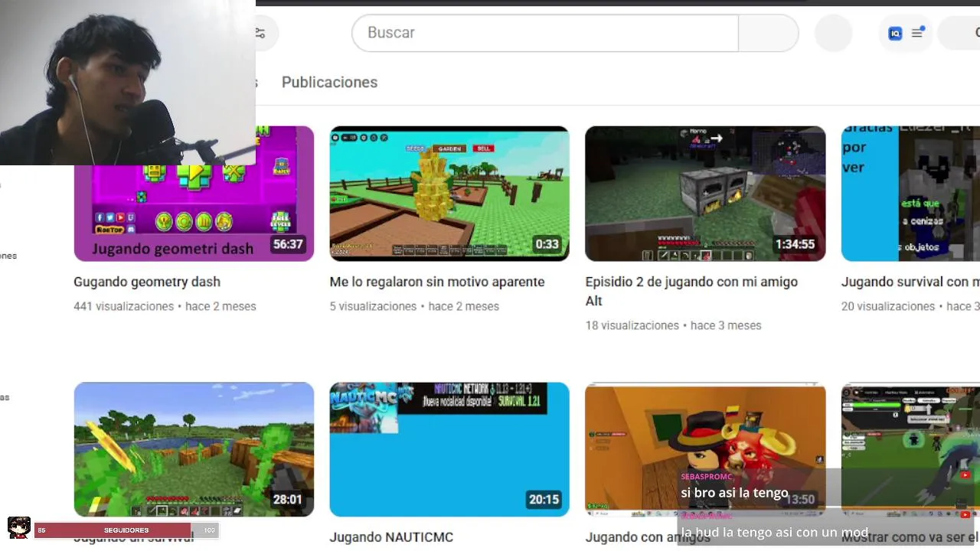Open the thumbnail above Mostrar como va ser
Viewport: 980px width, 551px height.
tap(910, 449)
